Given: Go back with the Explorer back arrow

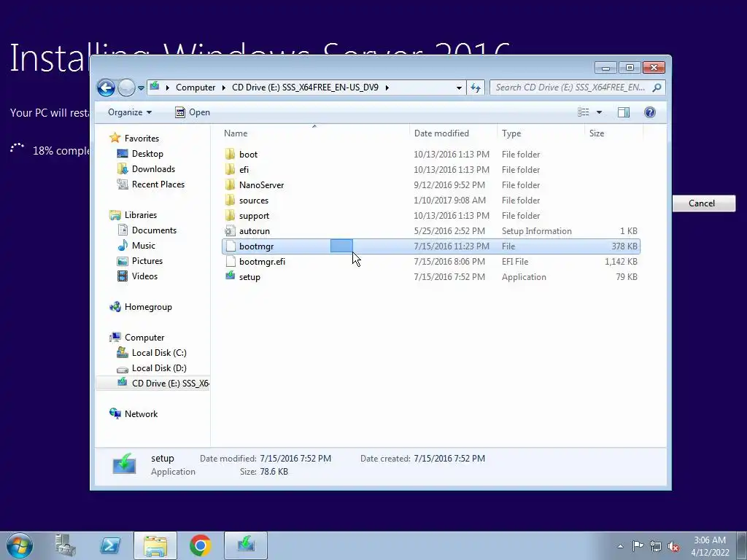Looking at the screenshot, I should coord(106,87).
